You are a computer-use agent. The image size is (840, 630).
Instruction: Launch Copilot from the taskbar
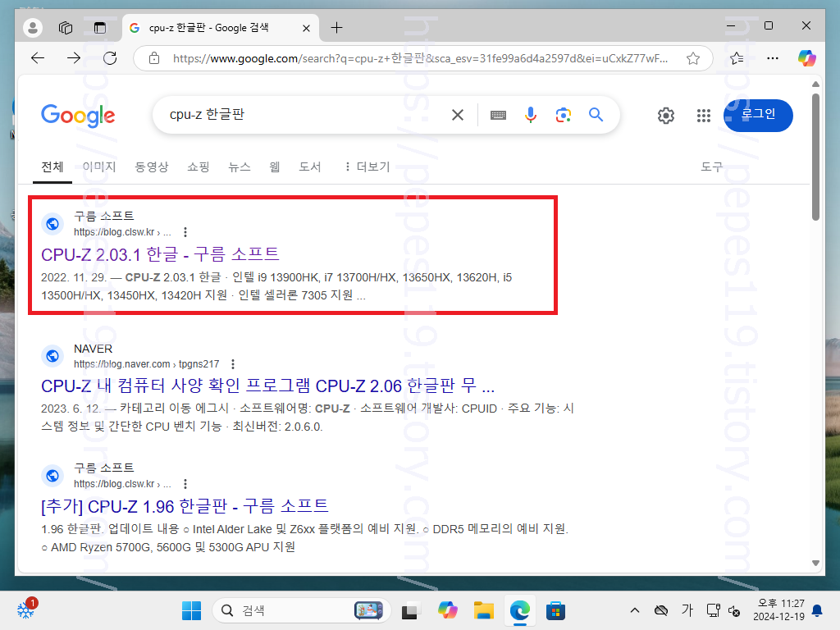click(447, 610)
